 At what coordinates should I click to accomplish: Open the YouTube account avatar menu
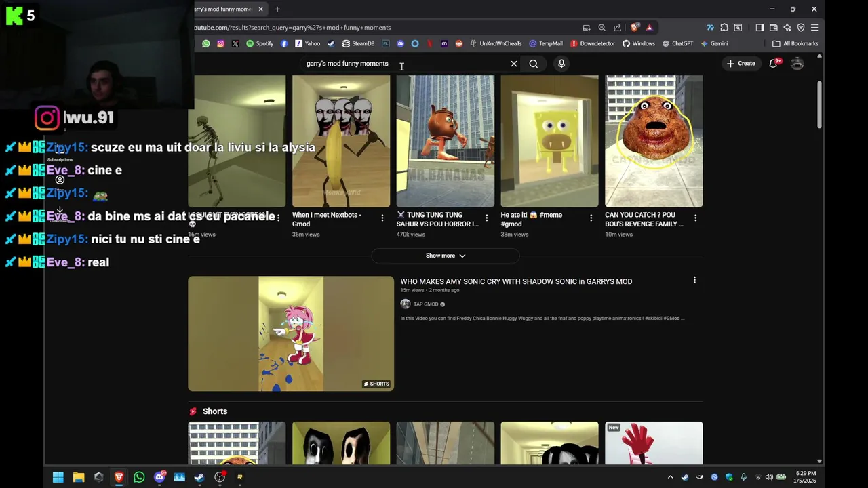797,64
